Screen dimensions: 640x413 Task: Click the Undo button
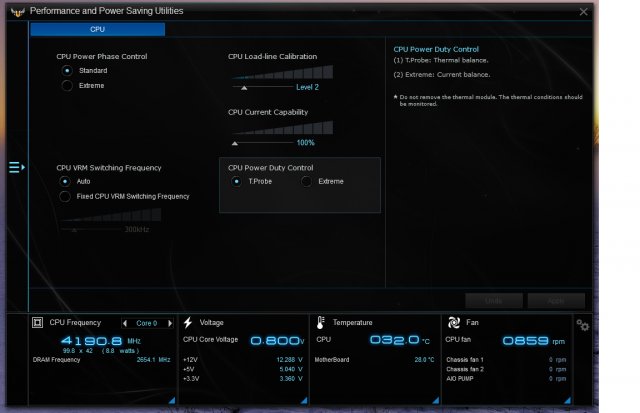[x=493, y=300]
